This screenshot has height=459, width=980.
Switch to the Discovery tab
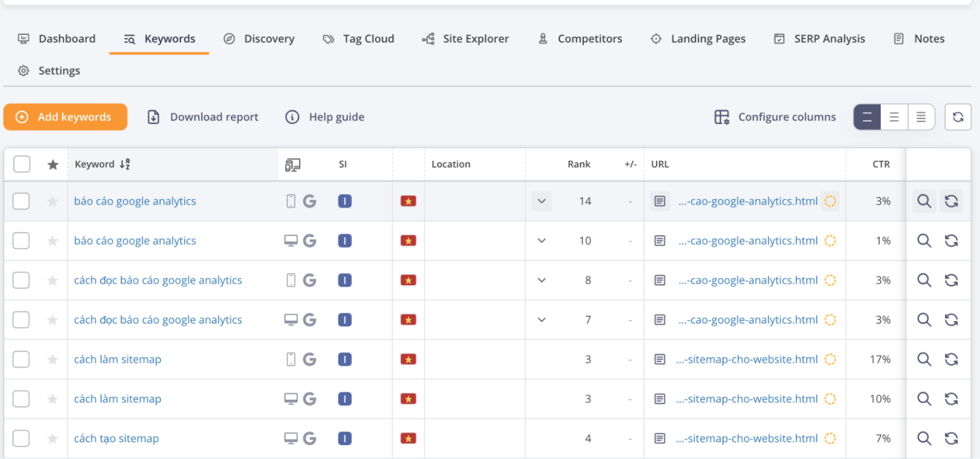(259, 39)
